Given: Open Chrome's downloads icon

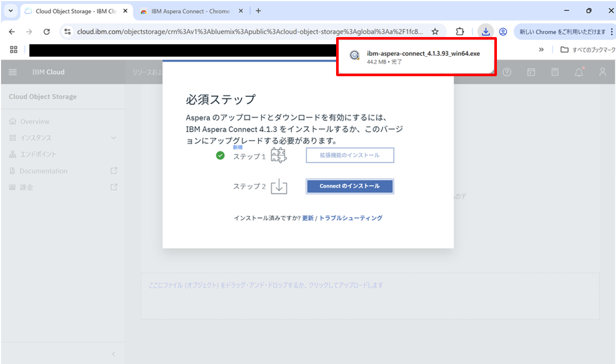Looking at the screenshot, I should [x=485, y=31].
